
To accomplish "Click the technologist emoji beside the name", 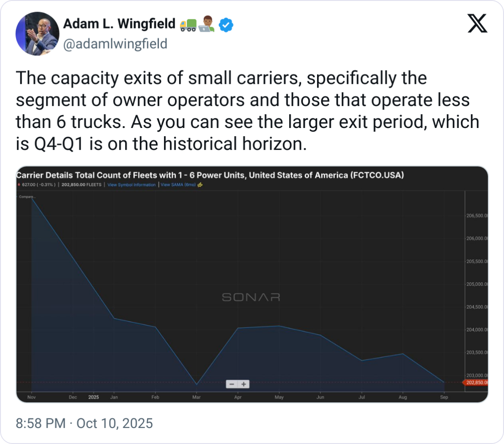I will 207,25.
